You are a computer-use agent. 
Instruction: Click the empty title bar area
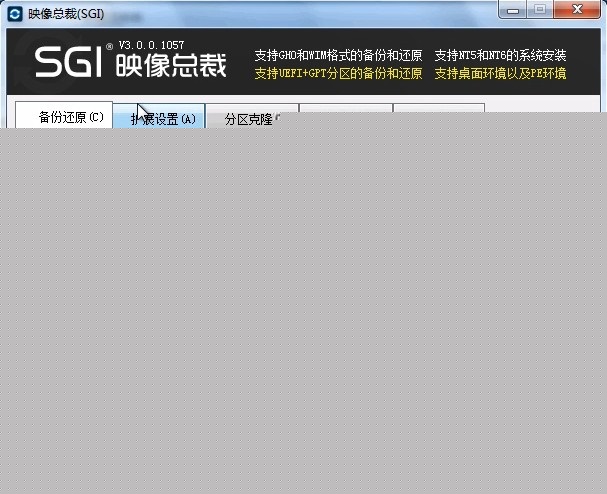click(x=300, y=14)
